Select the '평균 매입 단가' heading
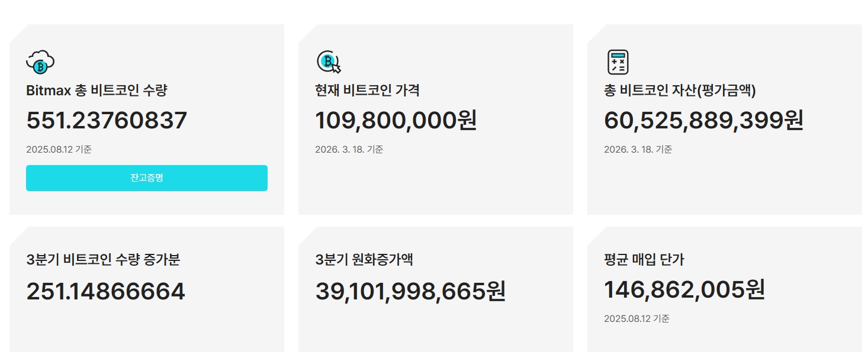 pos(644,259)
